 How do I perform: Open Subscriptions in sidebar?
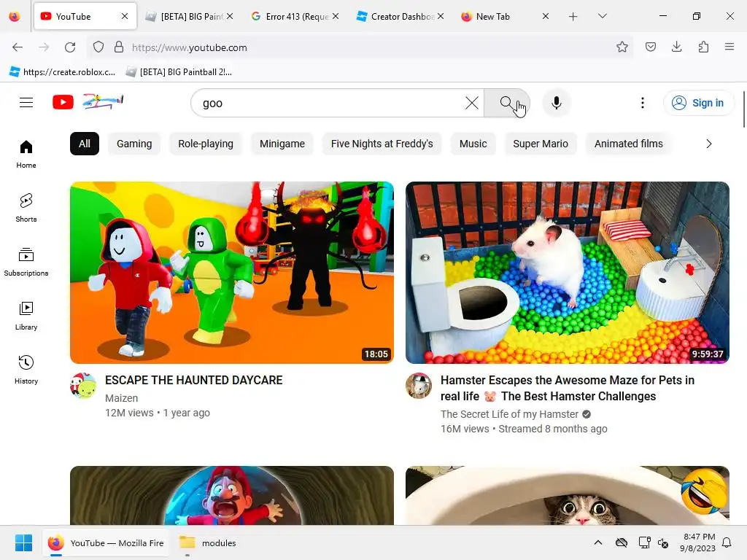[26, 262]
